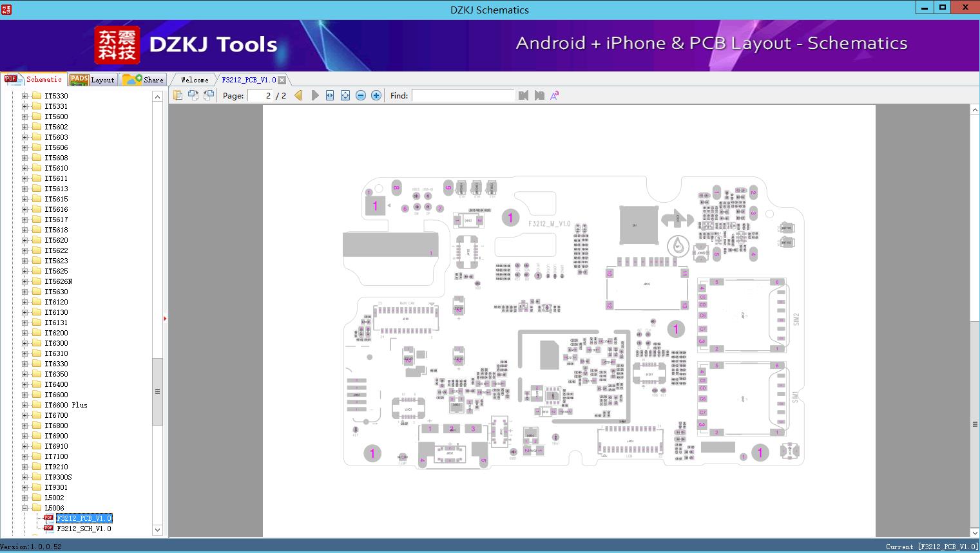This screenshot has width=980, height=553.
Task: Switch to the Layout tab
Action: 92,80
